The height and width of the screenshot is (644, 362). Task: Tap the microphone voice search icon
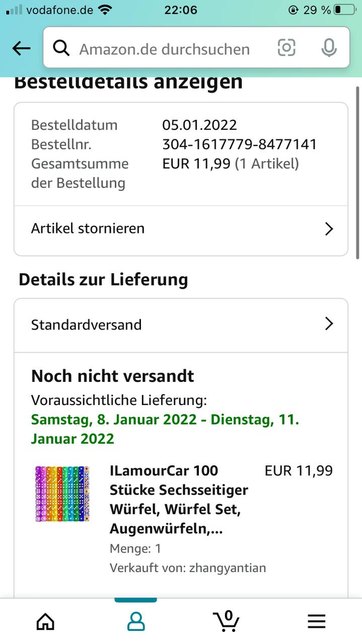[329, 48]
